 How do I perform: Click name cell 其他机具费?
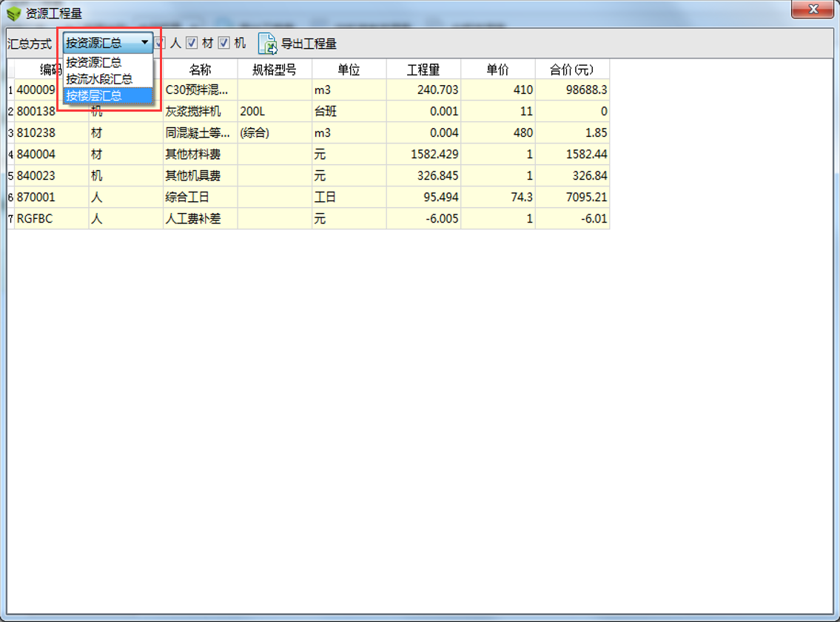(x=201, y=175)
